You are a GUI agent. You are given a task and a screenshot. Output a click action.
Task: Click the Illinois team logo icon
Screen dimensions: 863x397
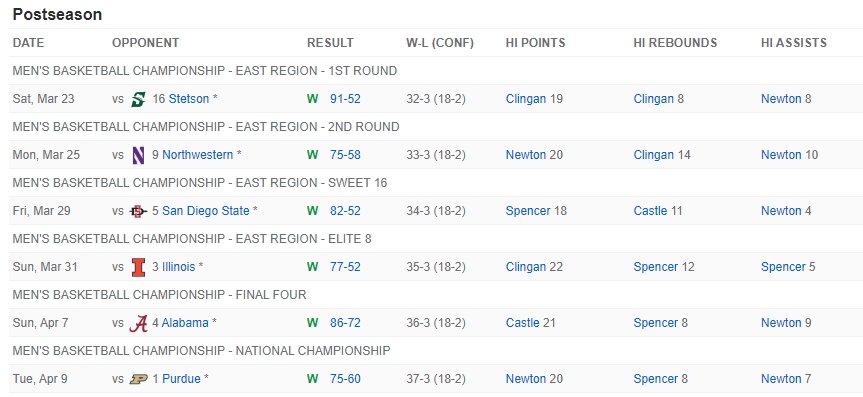pyautogui.click(x=138, y=267)
